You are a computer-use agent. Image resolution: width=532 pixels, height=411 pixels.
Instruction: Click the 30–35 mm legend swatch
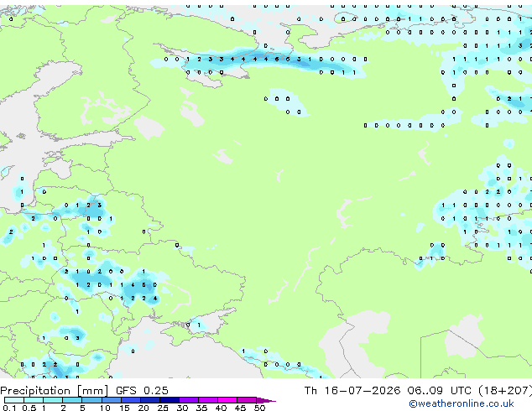click(188, 400)
